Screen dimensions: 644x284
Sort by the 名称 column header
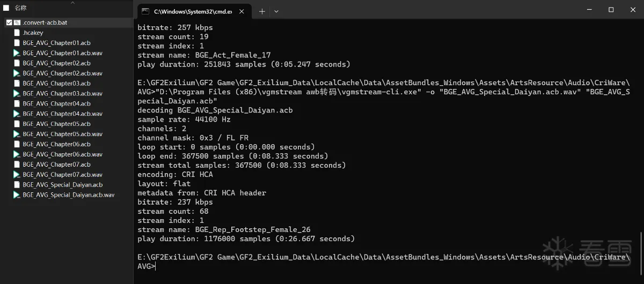click(21, 8)
